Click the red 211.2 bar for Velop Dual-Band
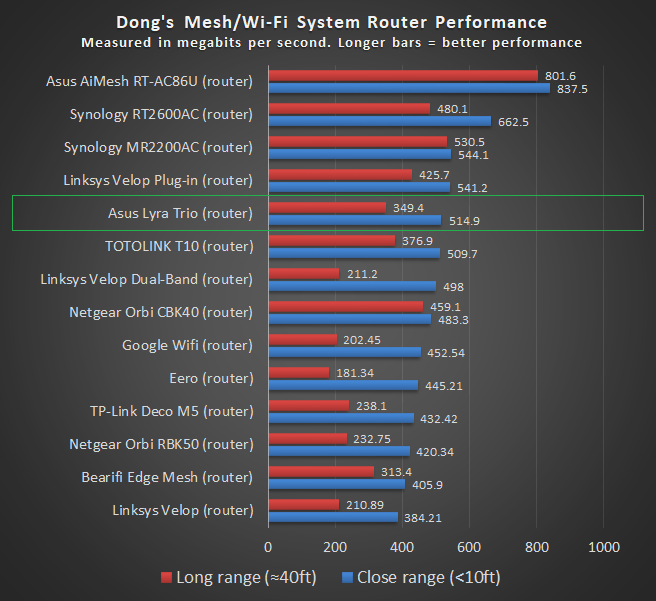 point(304,274)
